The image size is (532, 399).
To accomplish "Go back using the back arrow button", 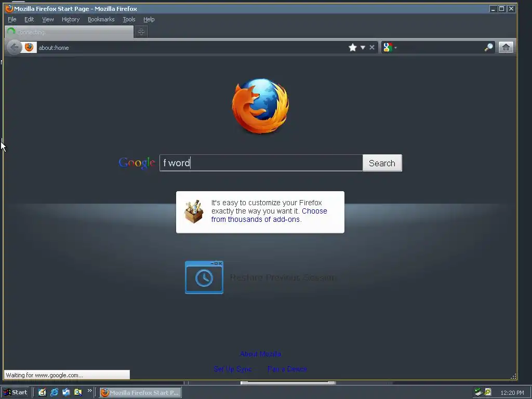I will [x=14, y=47].
